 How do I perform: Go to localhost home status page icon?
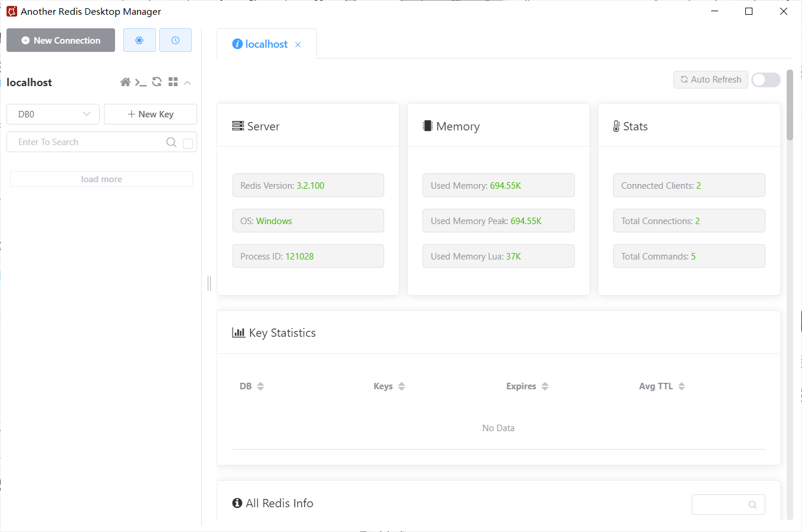[125, 82]
